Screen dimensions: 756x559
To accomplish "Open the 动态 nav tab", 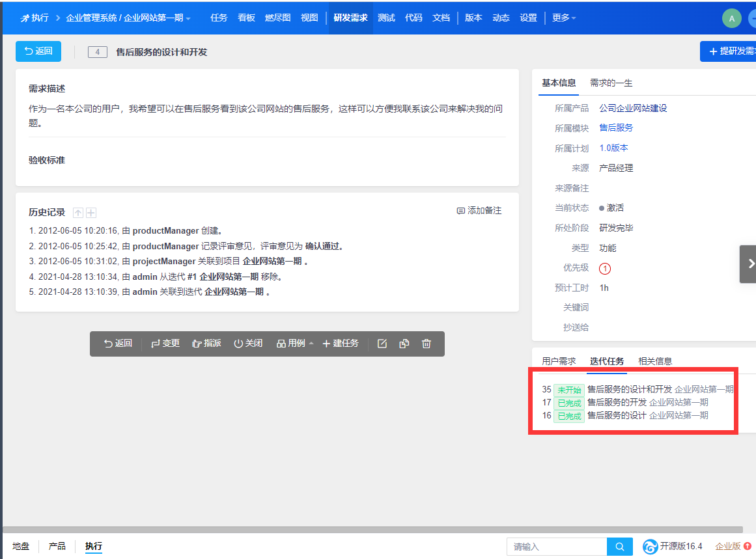I will pos(501,18).
